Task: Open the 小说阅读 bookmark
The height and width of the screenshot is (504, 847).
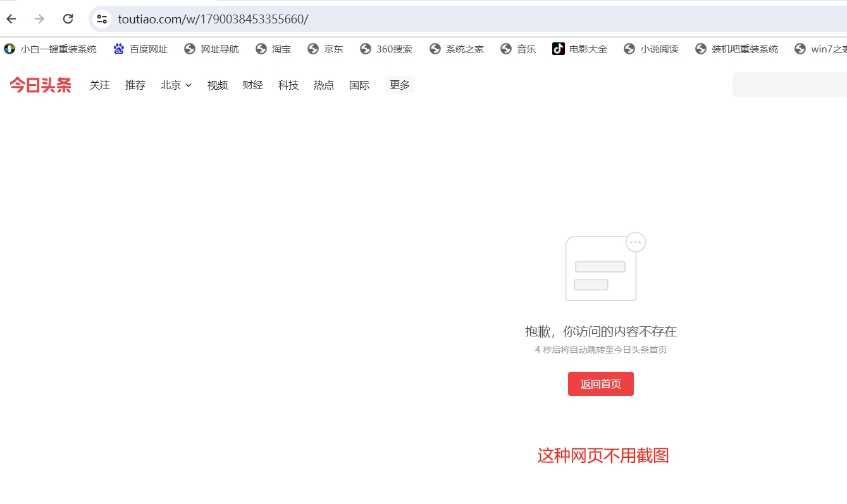Action: [x=652, y=49]
